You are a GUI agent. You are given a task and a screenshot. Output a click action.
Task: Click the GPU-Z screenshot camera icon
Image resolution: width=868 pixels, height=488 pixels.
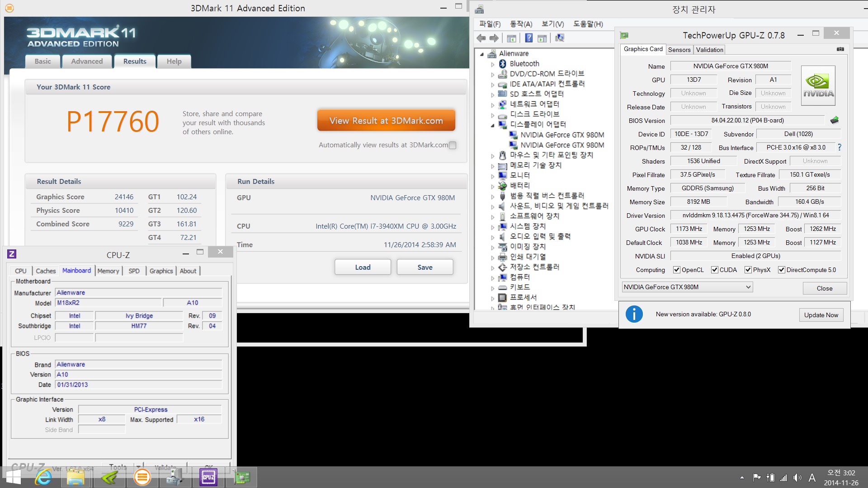tap(840, 49)
